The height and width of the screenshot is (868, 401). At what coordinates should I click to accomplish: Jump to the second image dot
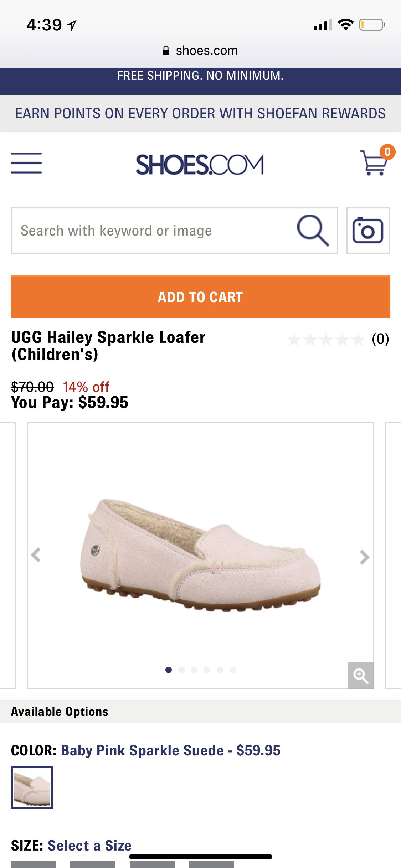[181, 670]
